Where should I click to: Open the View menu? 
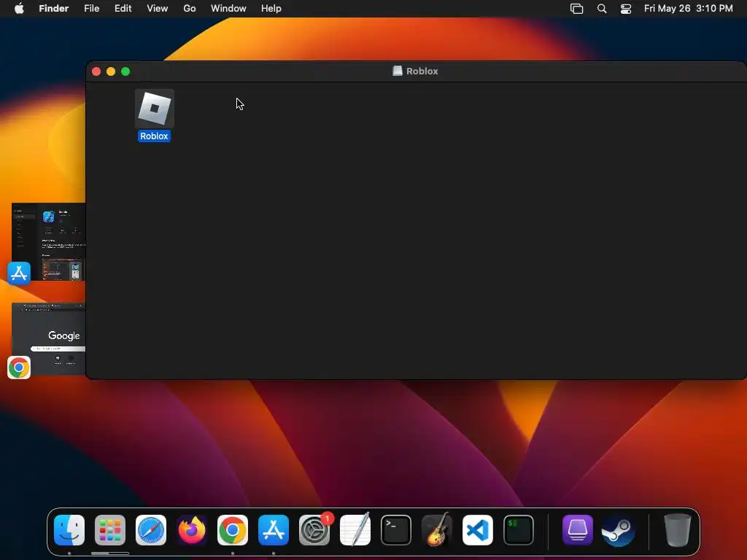click(158, 9)
